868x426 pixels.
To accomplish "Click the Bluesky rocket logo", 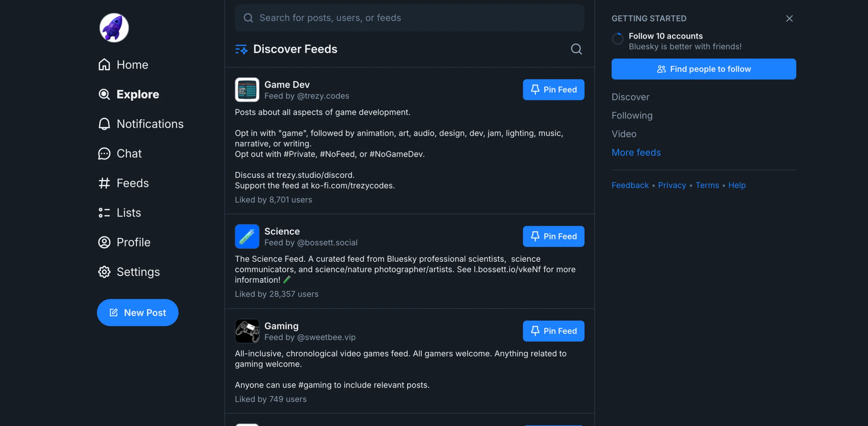I will point(114,27).
